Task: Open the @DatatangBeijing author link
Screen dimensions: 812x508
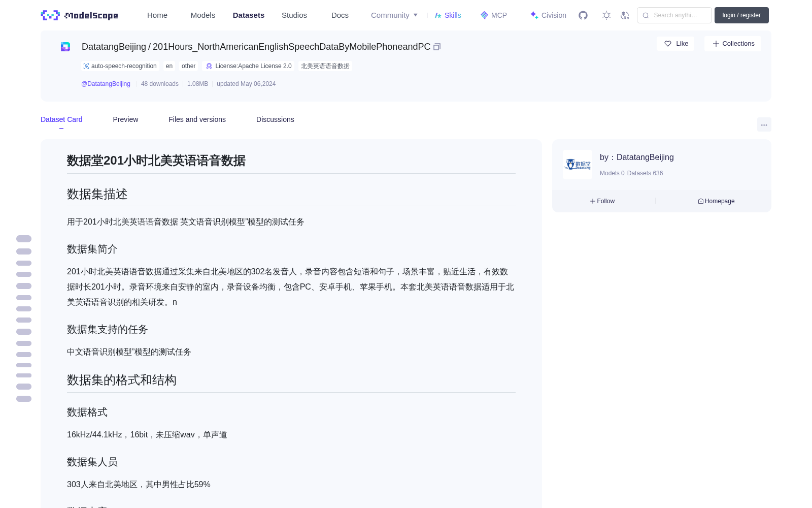Action: pos(106,84)
